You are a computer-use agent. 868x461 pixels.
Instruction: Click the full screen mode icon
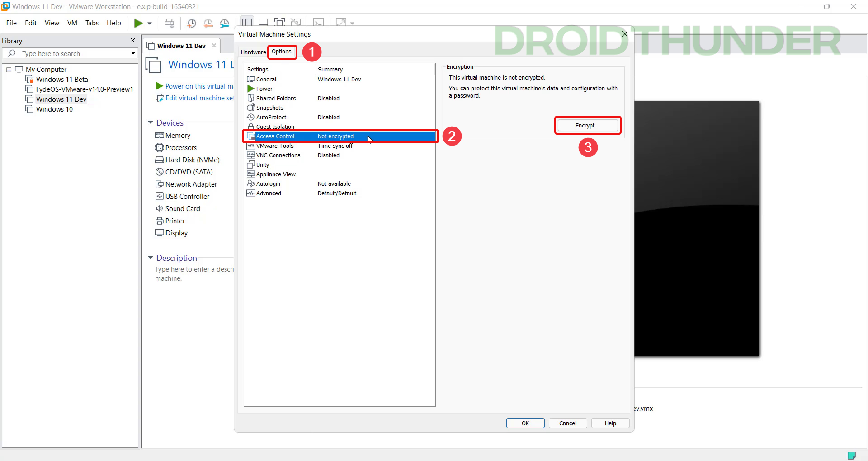pyautogui.click(x=279, y=22)
